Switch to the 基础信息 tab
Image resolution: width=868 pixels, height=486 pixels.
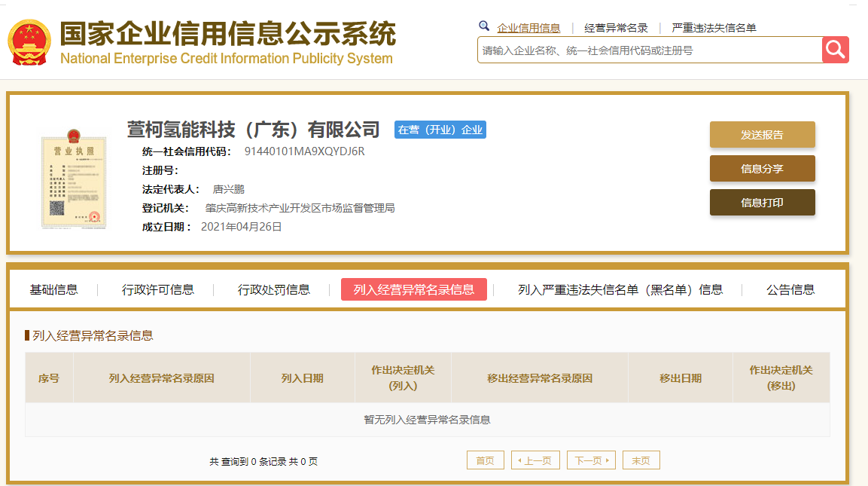53,290
